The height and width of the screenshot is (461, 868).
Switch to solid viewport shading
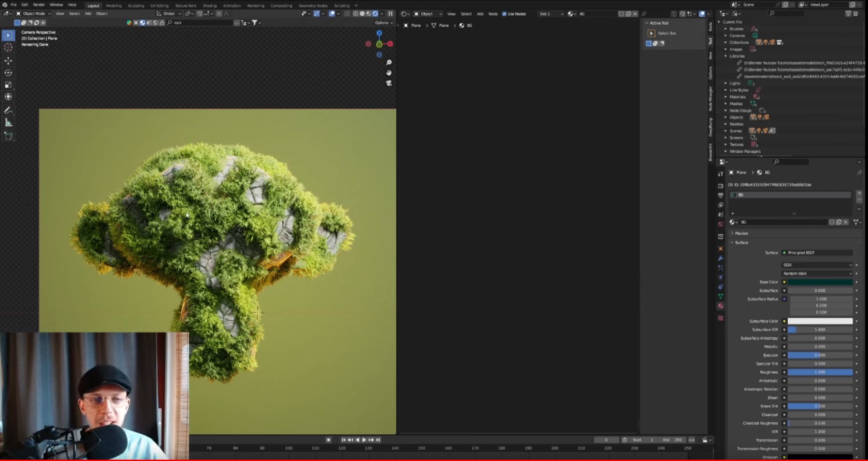coord(362,14)
